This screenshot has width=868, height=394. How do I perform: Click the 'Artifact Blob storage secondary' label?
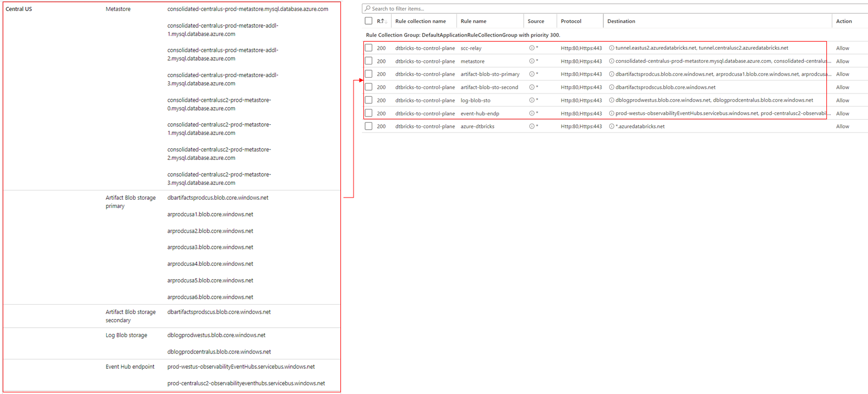coord(131,316)
